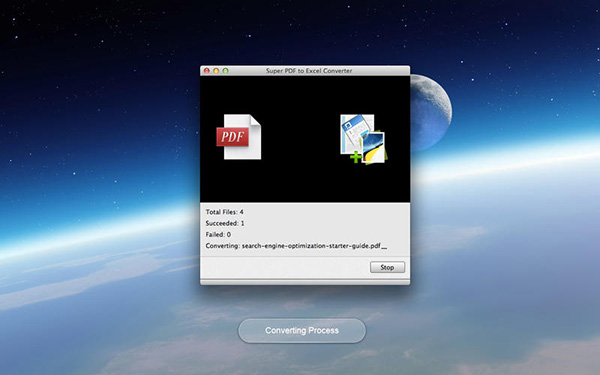The height and width of the screenshot is (375, 600).
Task: Click the PDF source file icon
Action: coord(239,137)
